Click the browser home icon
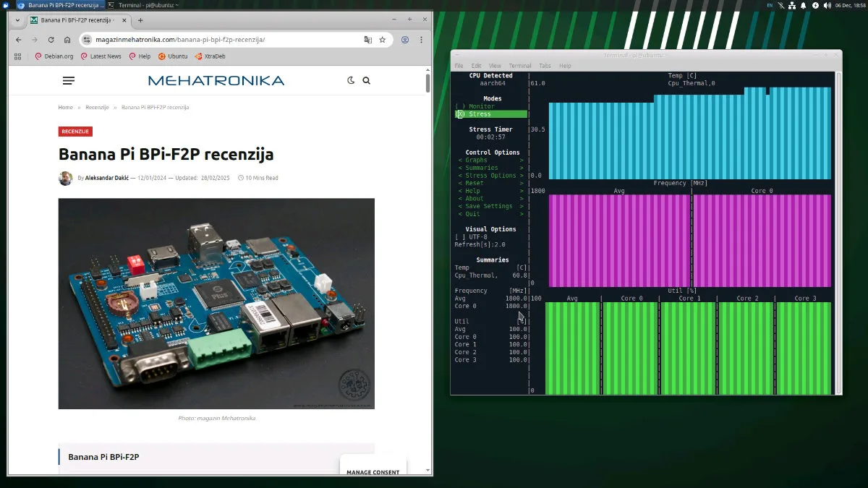868x488 pixels. pos(67,40)
